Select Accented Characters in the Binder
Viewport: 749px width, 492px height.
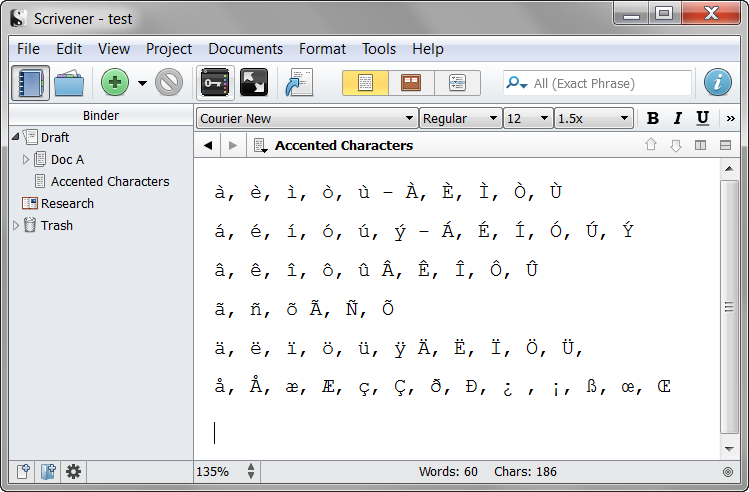[x=110, y=182]
